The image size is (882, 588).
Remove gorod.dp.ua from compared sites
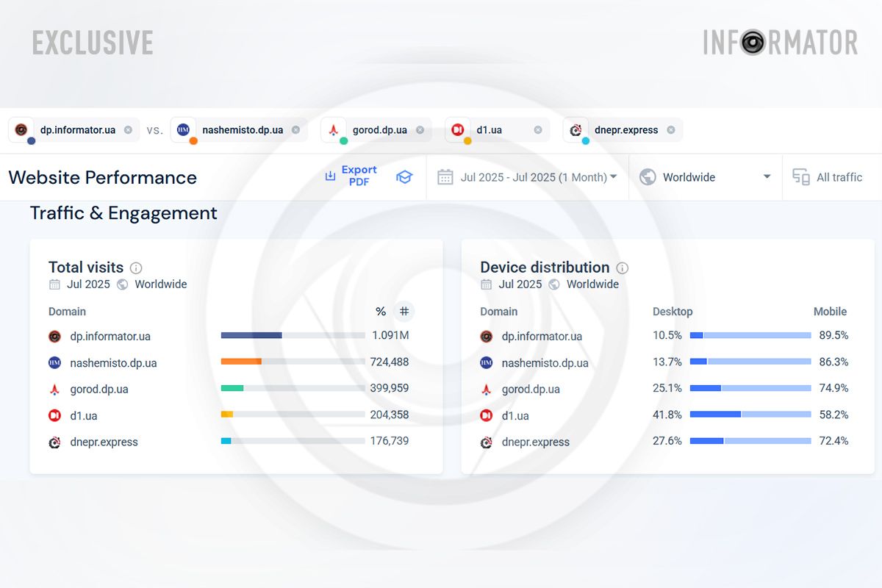[420, 130]
